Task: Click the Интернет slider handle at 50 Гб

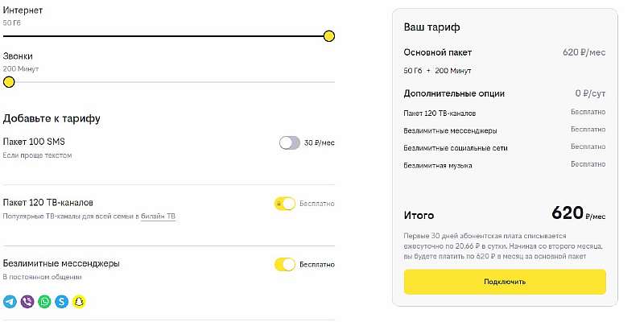Action: pos(328,35)
